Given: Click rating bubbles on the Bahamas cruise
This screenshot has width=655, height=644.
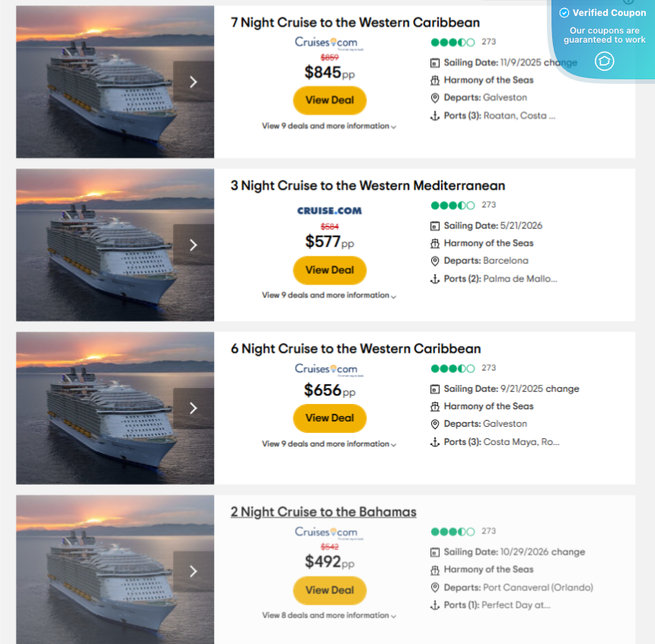Looking at the screenshot, I should pos(452,531).
